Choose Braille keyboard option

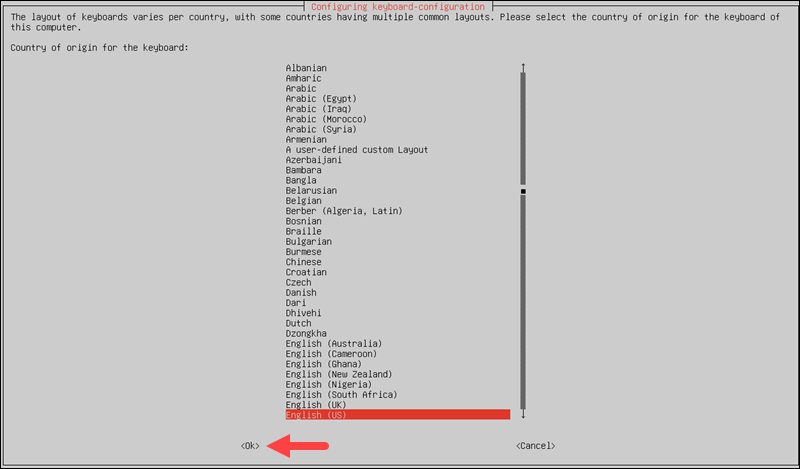click(304, 231)
